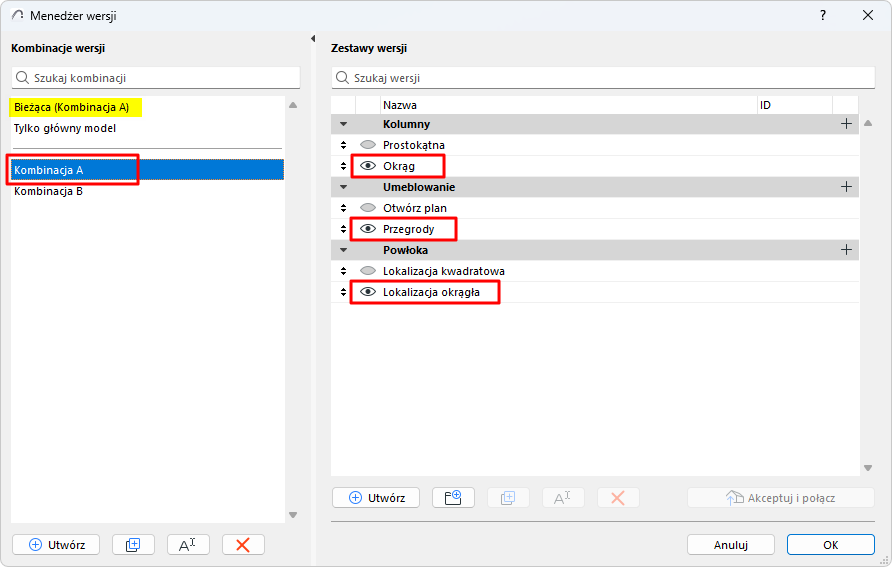Click the Umeblowanie group title
Viewport: 892px width, 567px height.
point(419,187)
